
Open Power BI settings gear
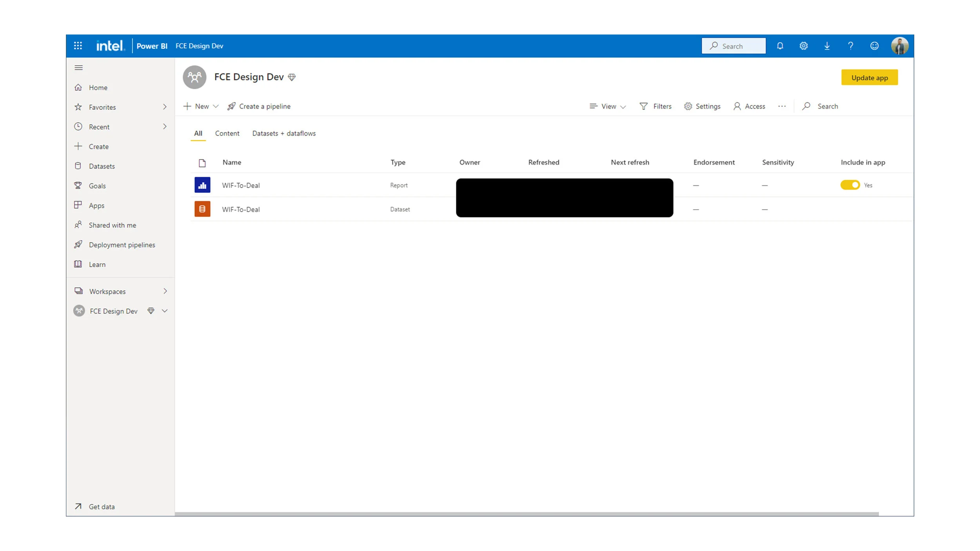(803, 45)
